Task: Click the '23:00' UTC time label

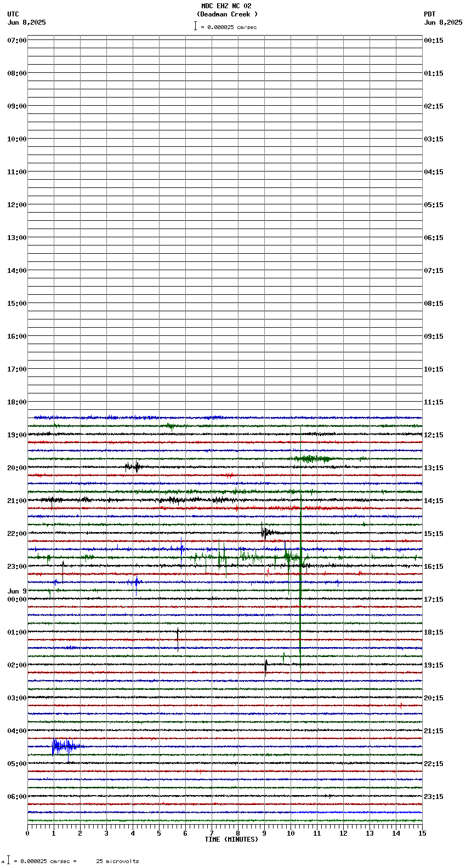Action: [17, 567]
